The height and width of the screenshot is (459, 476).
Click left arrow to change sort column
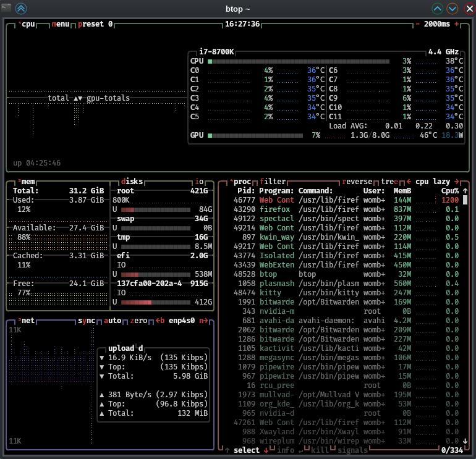point(409,182)
